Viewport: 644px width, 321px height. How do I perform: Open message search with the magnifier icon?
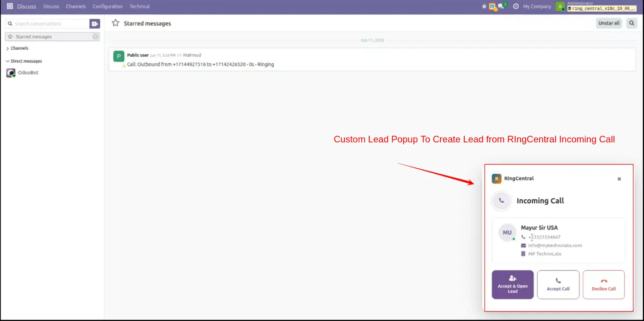[631, 23]
